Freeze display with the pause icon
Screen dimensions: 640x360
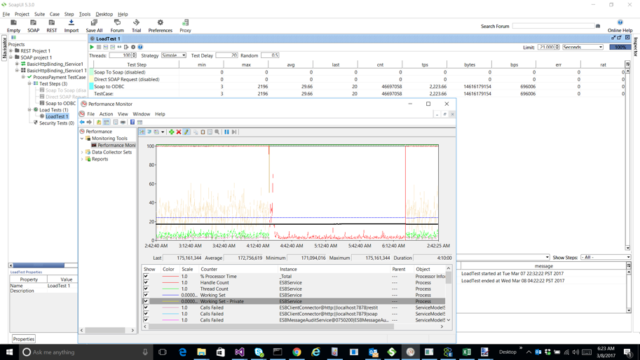(x=227, y=132)
